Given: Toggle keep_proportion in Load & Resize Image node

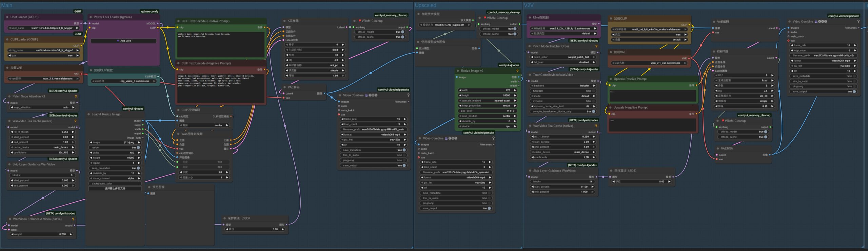Looking at the screenshot, I should [138, 168].
